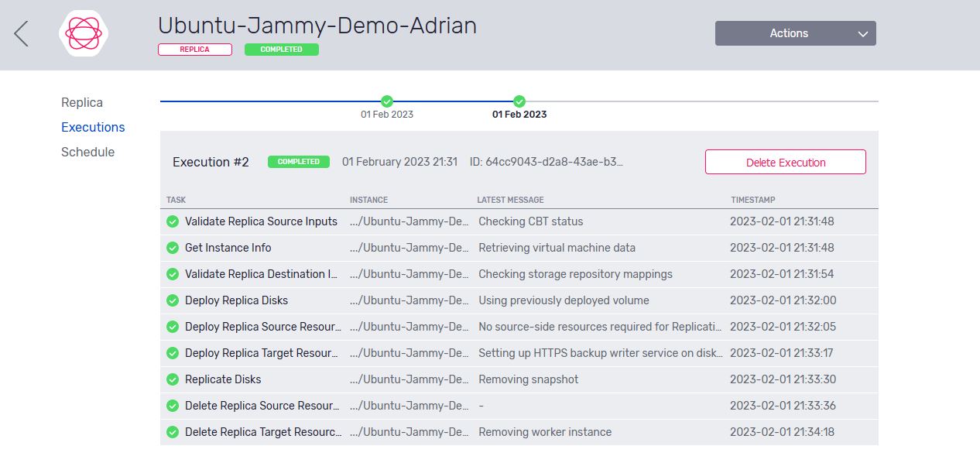Click green check icon for Validate Replica Source Inputs
The image size is (980, 463).
pos(173,221)
